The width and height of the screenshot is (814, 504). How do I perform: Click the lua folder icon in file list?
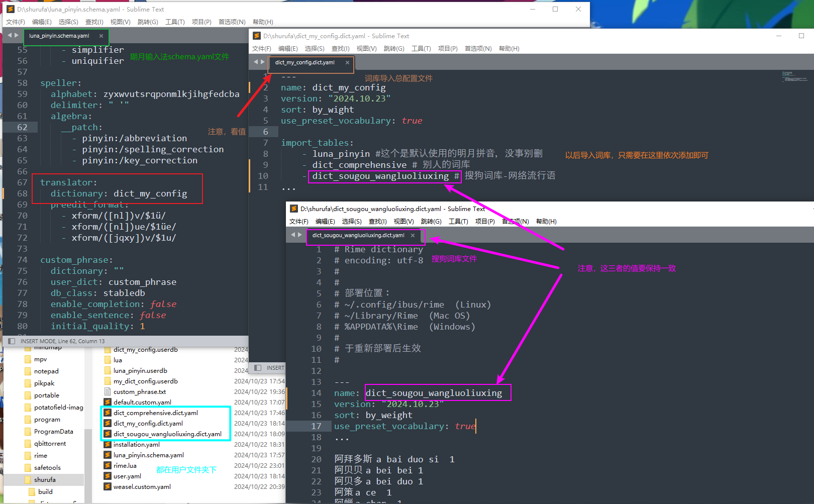[108, 360]
